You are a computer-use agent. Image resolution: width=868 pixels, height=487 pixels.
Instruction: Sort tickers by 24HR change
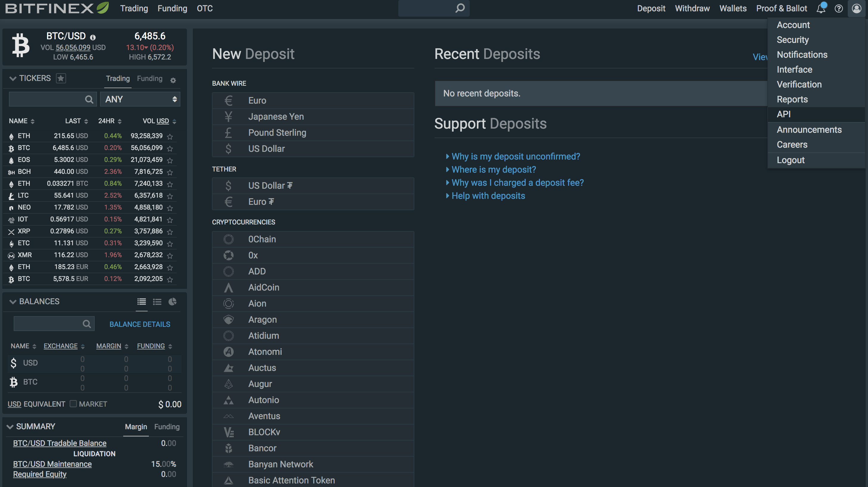110,121
